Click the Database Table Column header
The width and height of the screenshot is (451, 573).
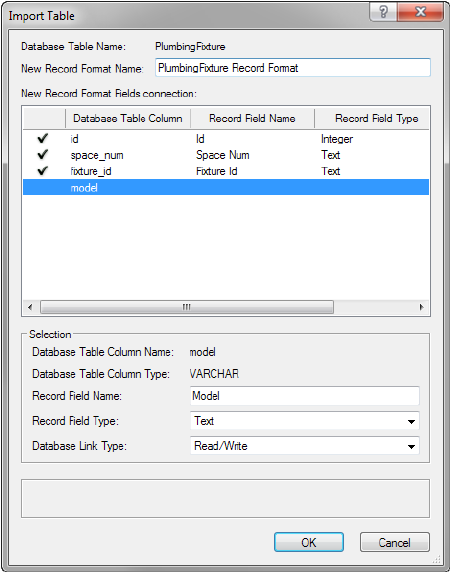(128, 118)
